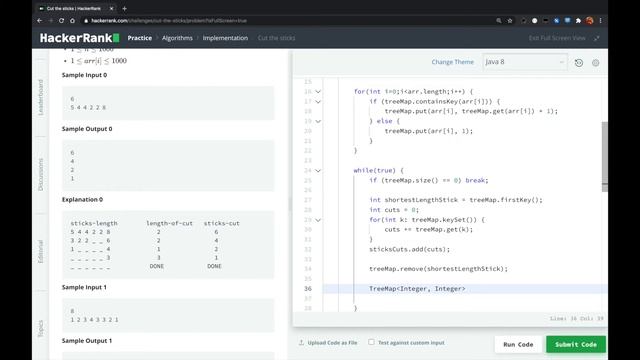This screenshot has height=360, width=640.
Task: Click the 1 2 3 4 3 3 2 1 sample input
Action: coord(94,320)
